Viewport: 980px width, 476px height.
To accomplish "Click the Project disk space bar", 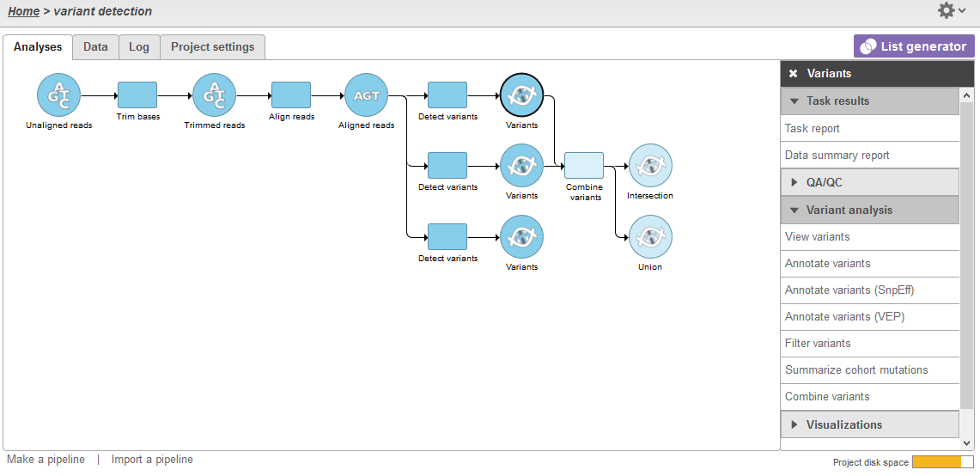I will (x=942, y=462).
